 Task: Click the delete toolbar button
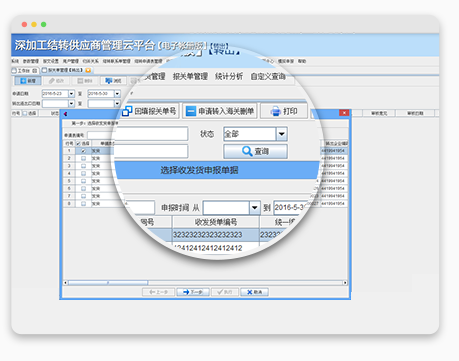[x=85, y=81]
